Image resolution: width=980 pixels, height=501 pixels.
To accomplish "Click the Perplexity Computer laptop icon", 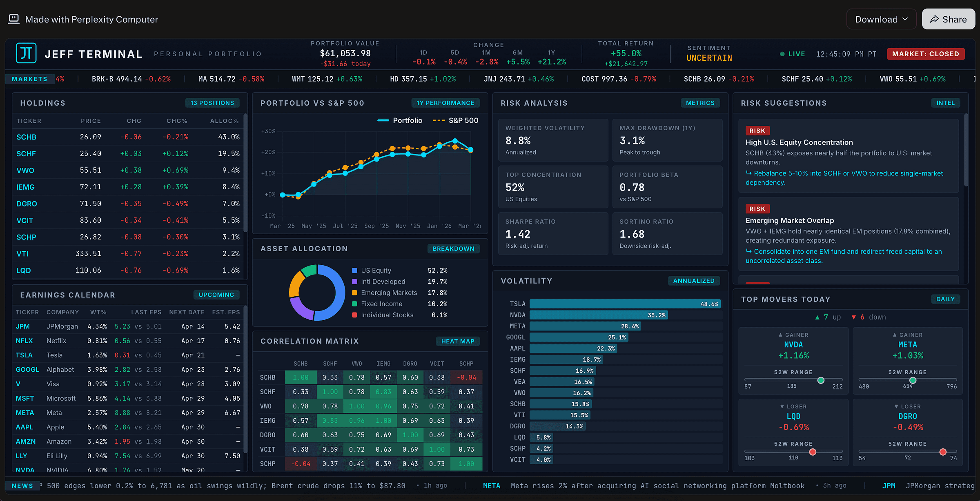I will point(14,19).
